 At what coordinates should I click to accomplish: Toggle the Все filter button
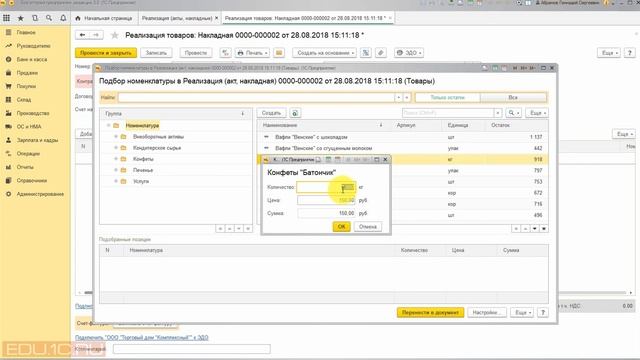click(513, 98)
